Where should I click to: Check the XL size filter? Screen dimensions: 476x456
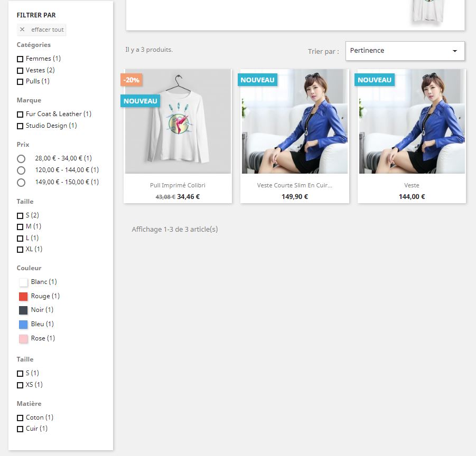(x=20, y=250)
